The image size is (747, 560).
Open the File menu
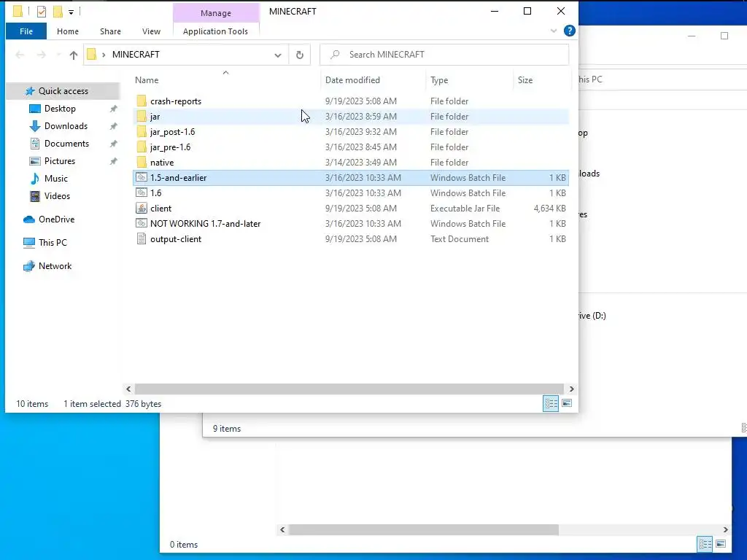26,31
